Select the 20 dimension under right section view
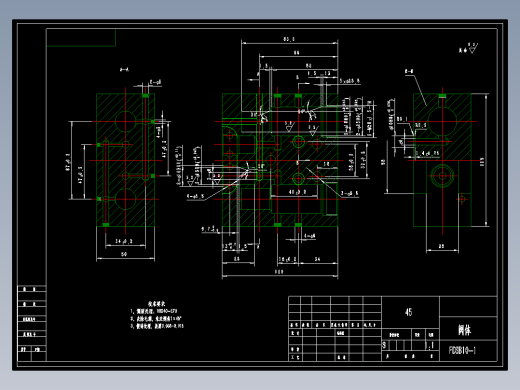This screenshot has height=390, width=520. point(441,246)
